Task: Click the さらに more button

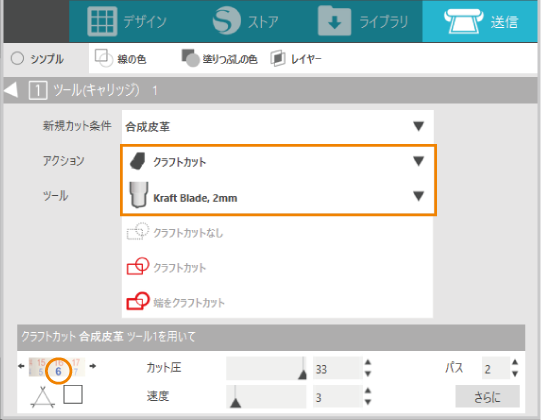Action: (x=487, y=397)
